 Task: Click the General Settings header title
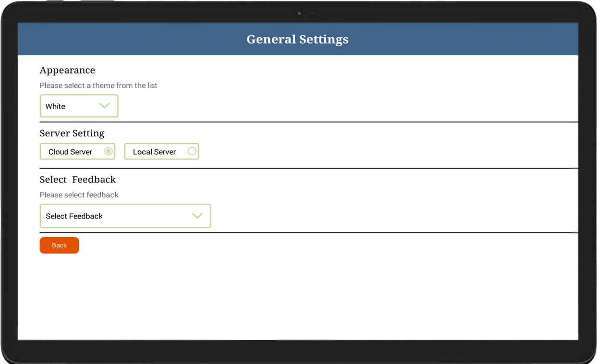click(297, 39)
